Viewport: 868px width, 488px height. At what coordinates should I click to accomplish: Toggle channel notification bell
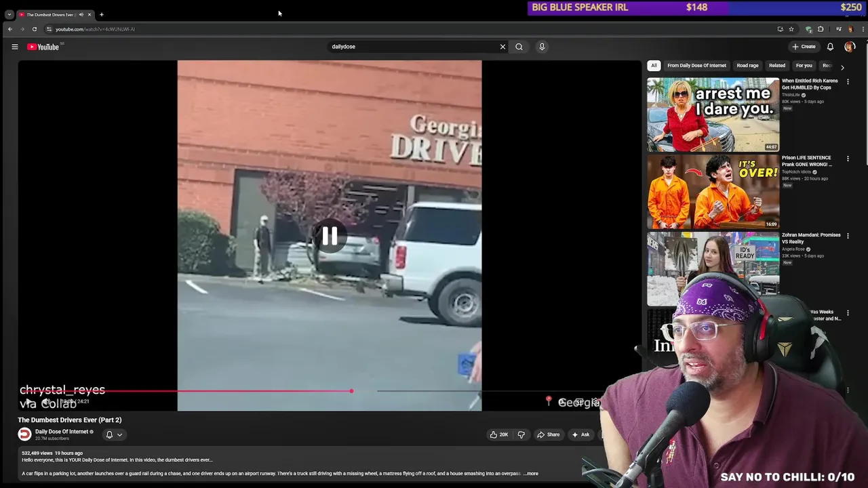109,434
